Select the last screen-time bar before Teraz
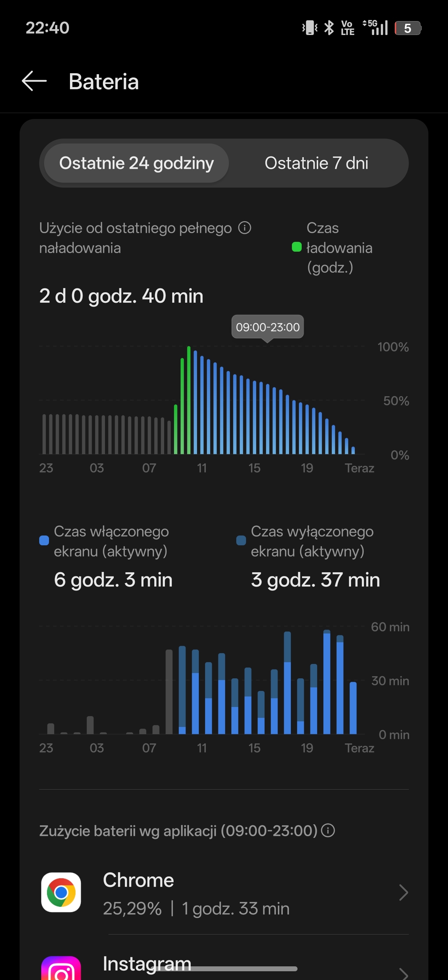 point(353,708)
